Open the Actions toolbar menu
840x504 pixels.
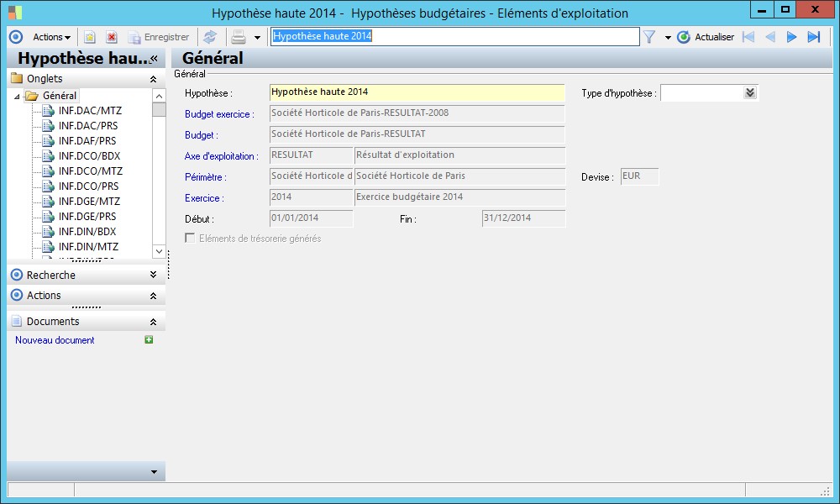pos(51,37)
